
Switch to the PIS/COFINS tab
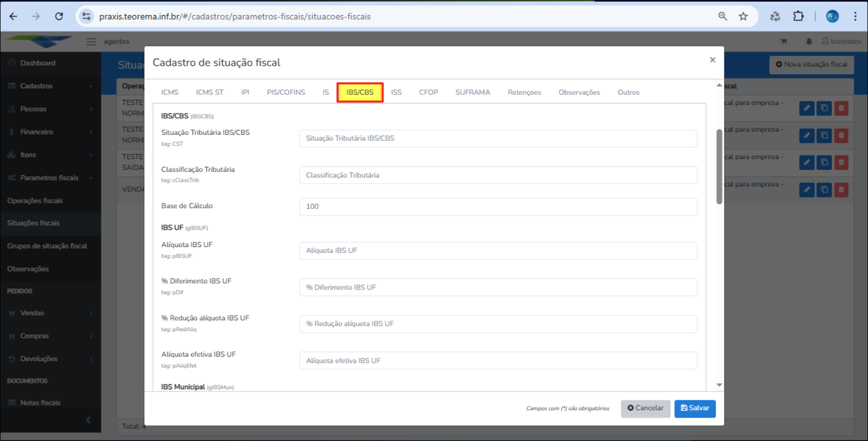tap(286, 93)
